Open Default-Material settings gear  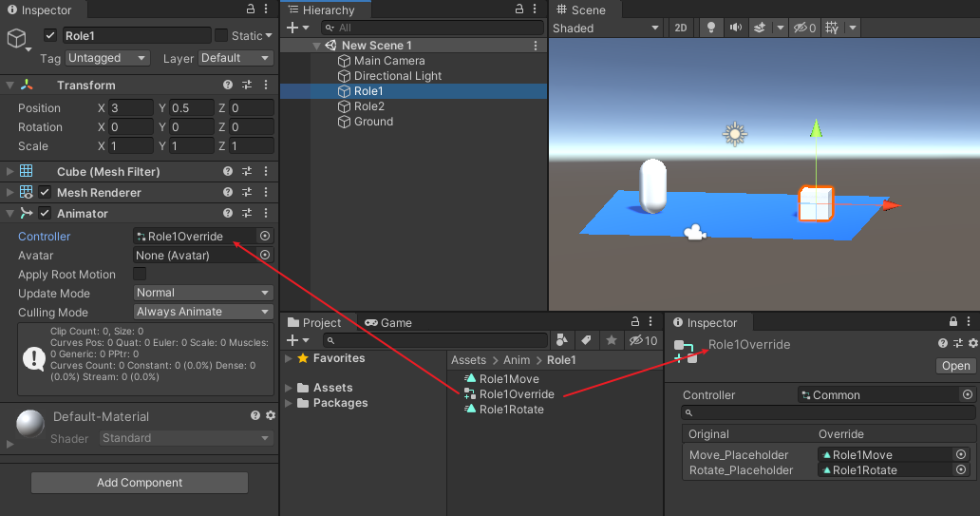click(x=271, y=415)
